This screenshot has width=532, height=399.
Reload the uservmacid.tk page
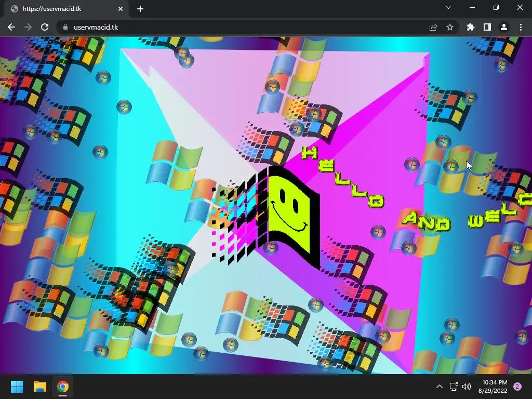[45, 27]
